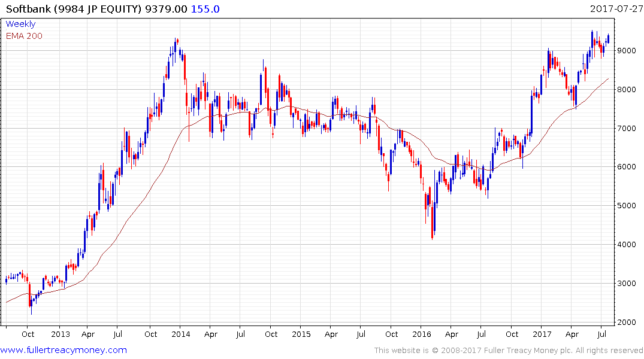Screen dimensions: 644x359
Task: Click the last price value 9379.00
Action: (167, 9)
